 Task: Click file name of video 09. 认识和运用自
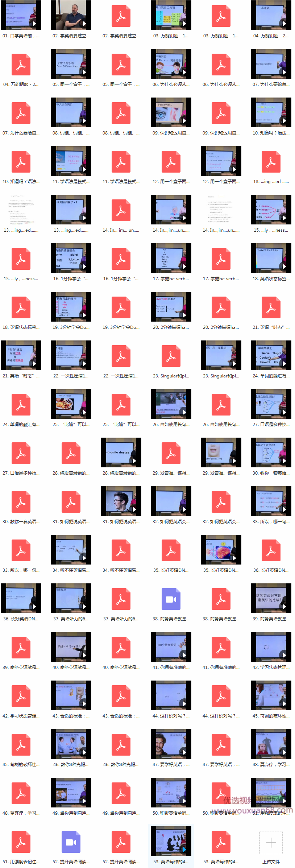coord(171,133)
